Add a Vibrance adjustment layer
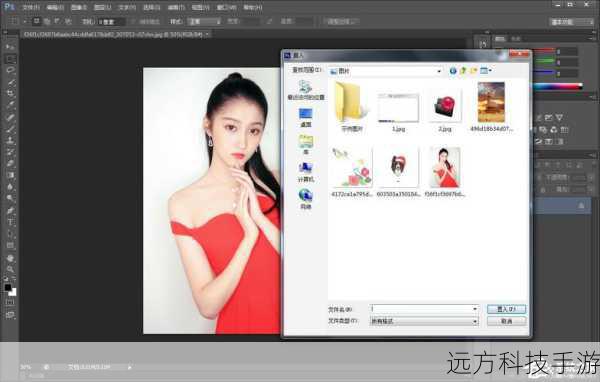 point(559,118)
